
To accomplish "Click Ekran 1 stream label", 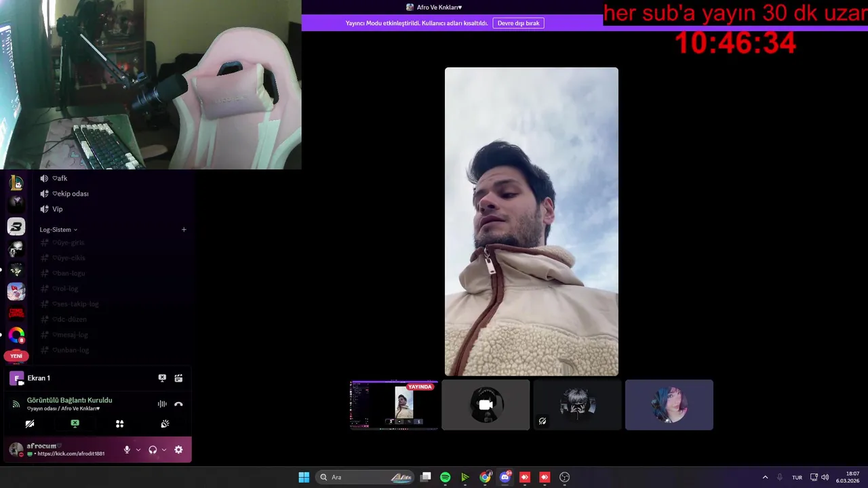I will [x=39, y=378].
